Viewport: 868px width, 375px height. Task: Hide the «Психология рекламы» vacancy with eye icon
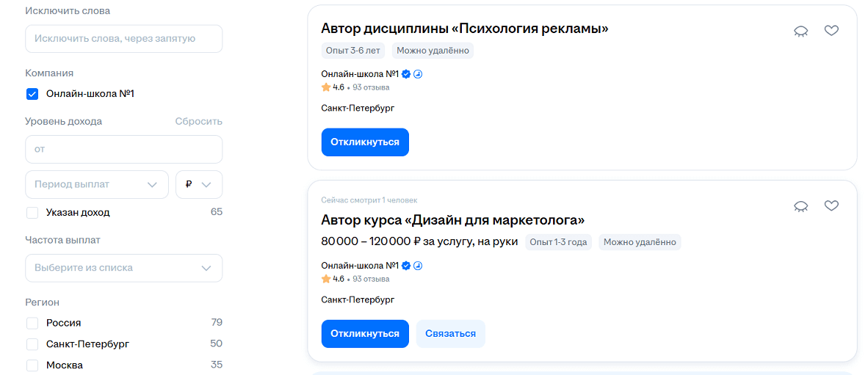pyautogui.click(x=800, y=32)
